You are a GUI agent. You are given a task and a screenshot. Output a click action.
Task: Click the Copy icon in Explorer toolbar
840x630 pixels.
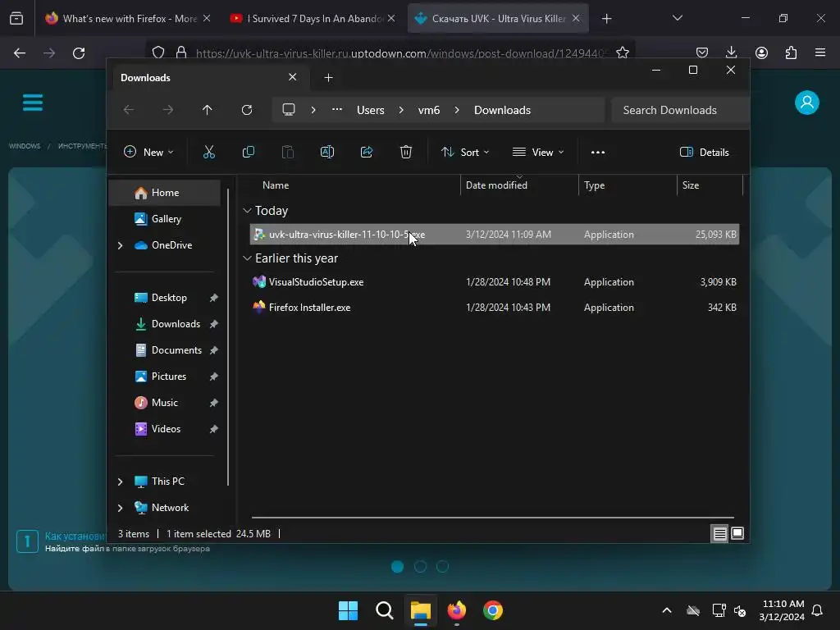tap(248, 152)
